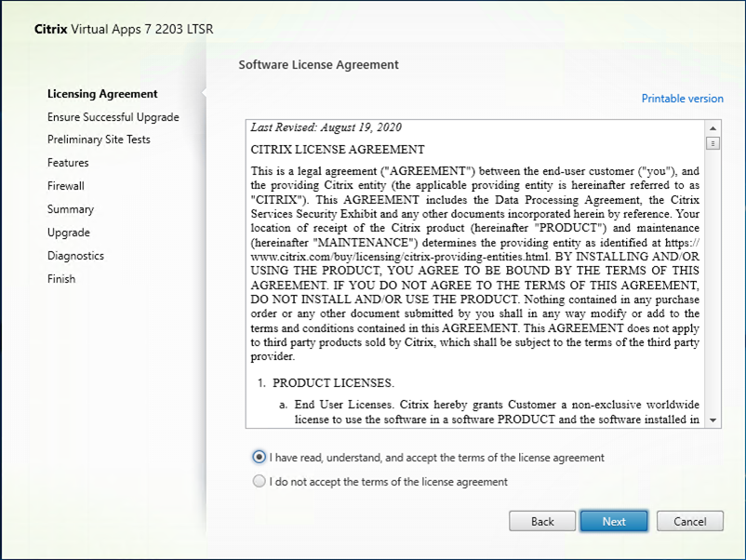This screenshot has width=746, height=560.
Task: Select the Summary step
Action: [x=71, y=209]
